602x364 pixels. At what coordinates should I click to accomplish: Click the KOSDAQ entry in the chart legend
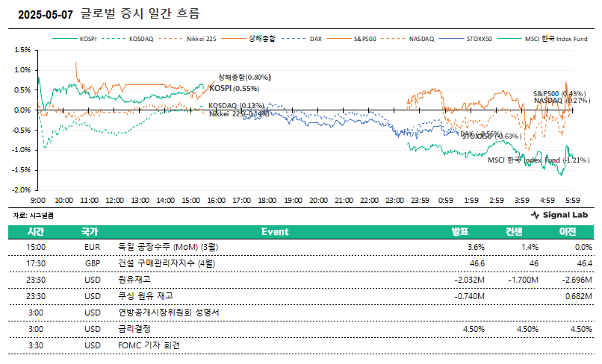point(128,39)
